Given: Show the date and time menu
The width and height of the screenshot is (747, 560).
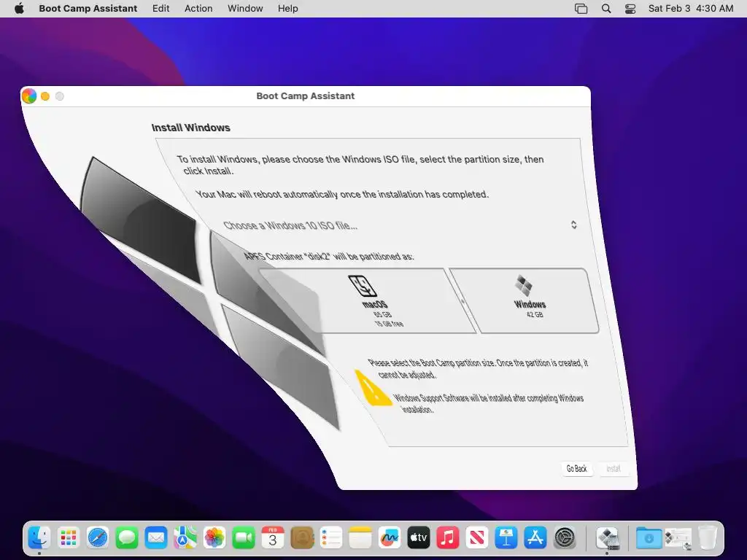Looking at the screenshot, I should click(691, 9).
